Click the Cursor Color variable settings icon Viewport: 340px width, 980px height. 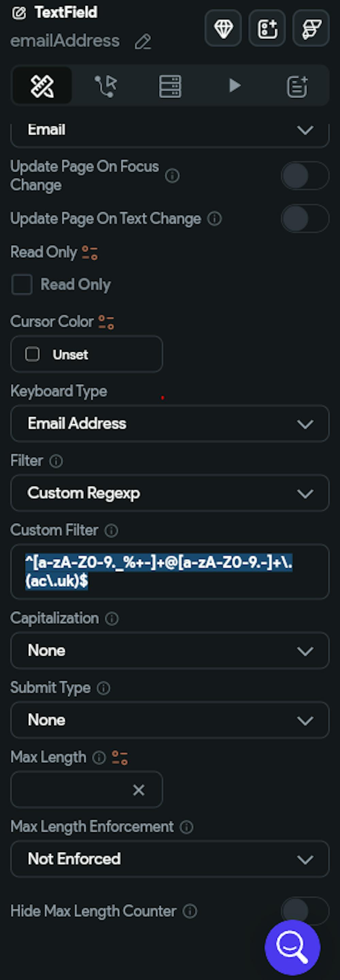[106, 322]
